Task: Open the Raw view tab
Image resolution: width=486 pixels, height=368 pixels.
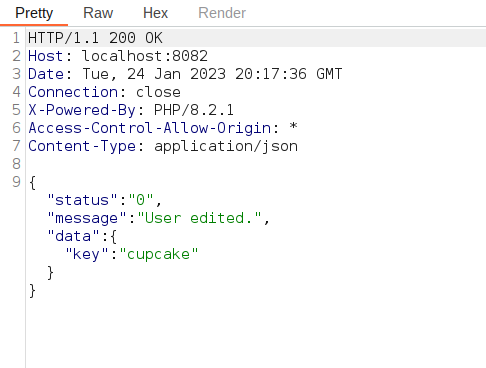Action: (x=98, y=13)
